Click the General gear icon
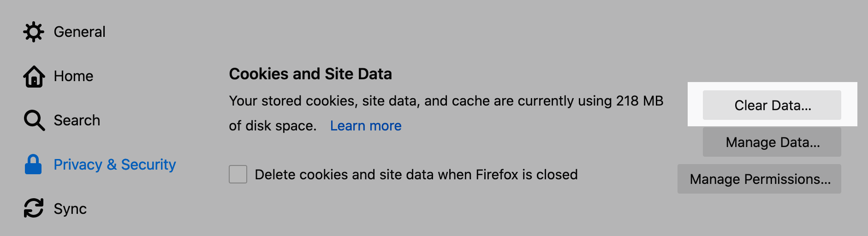This screenshot has height=236, width=868. click(34, 32)
